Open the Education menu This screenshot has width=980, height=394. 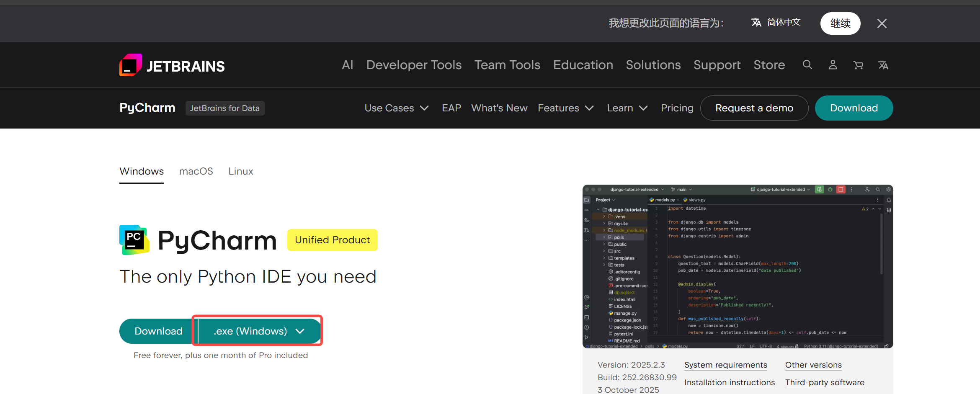(x=583, y=65)
